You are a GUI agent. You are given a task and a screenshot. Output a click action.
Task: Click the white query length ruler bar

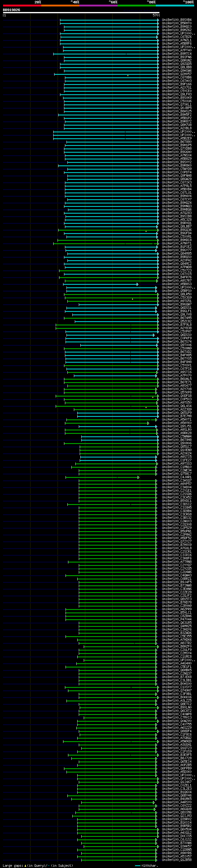point(81,13)
